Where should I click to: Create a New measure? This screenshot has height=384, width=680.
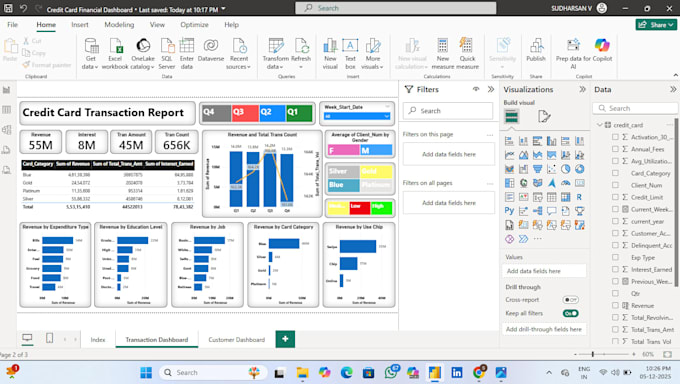point(443,53)
